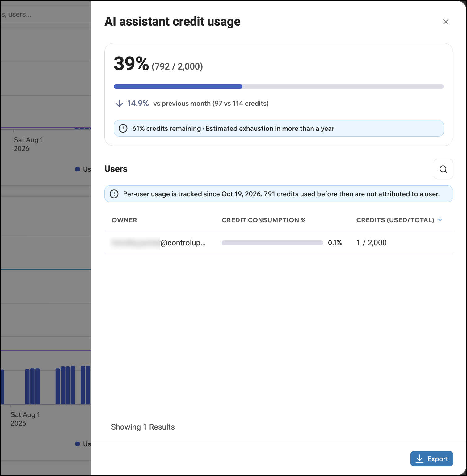Click the 'Per-user usage is tracked since Oct 19, 2026' notice text
This screenshot has height=476, width=467.
(281, 194)
